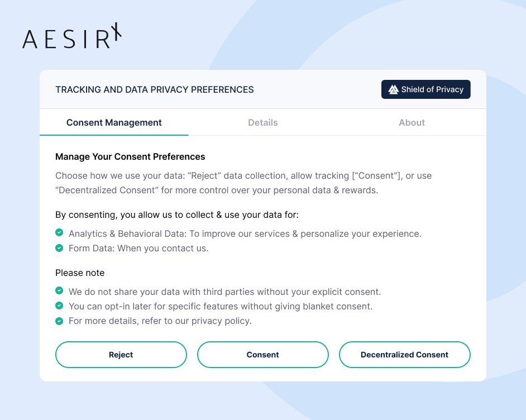The image size is (526, 420).
Task: Click checkmark beside Form Data item
Action: (x=59, y=247)
